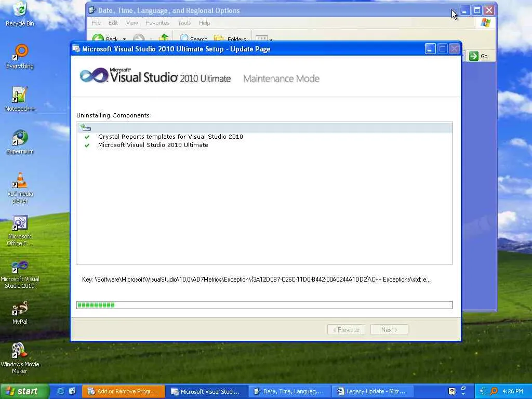Switch to Microsoft Visual Studio taskbar button

click(207, 391)
